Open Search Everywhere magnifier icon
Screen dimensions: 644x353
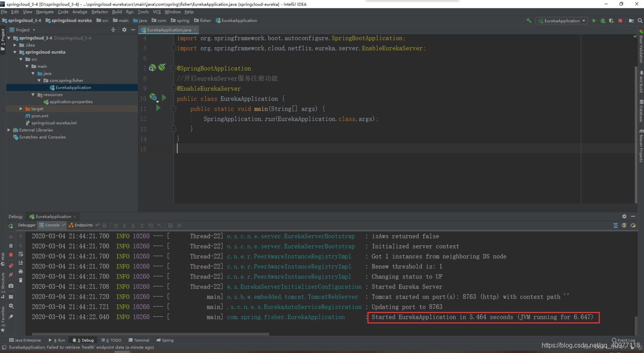click(x=640, y=21)
